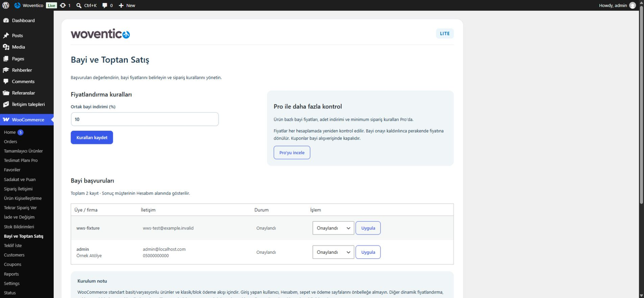The height and width of the screenshot is (298, 644).
Task: Click the plus icon for New
Action: tap(121, 6)
